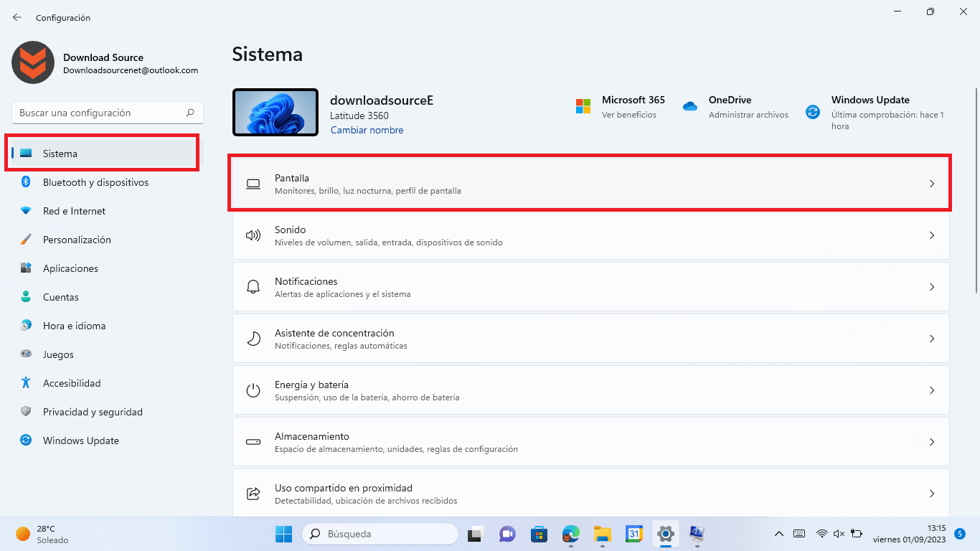Image resolution: width=980 pixels, height=551 pixels.
Task: Click the Cuentas person icon
Action: (x=26, y=297)
